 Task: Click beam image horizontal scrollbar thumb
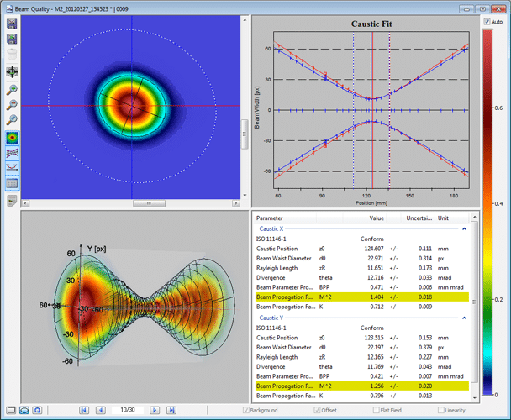click(x=149, y=203)
